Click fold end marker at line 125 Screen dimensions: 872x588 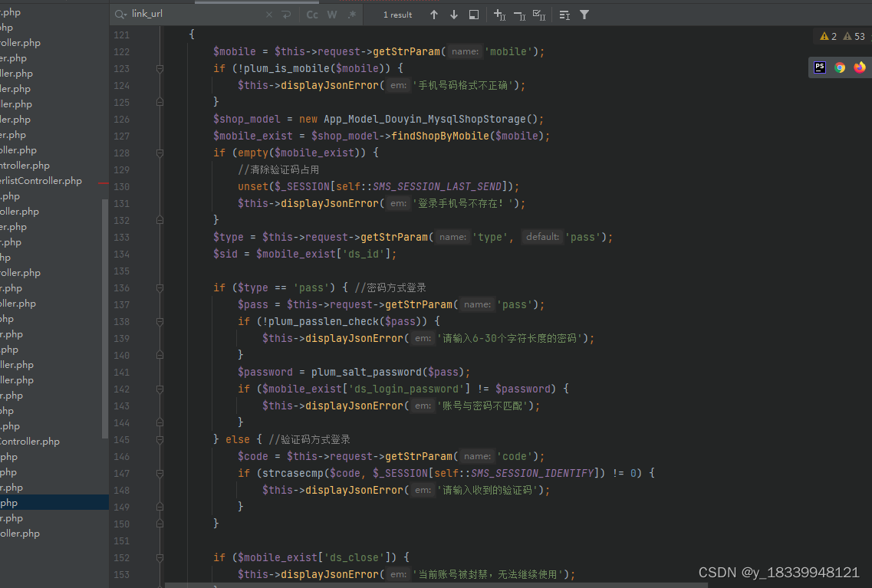(x=160, y=102)
